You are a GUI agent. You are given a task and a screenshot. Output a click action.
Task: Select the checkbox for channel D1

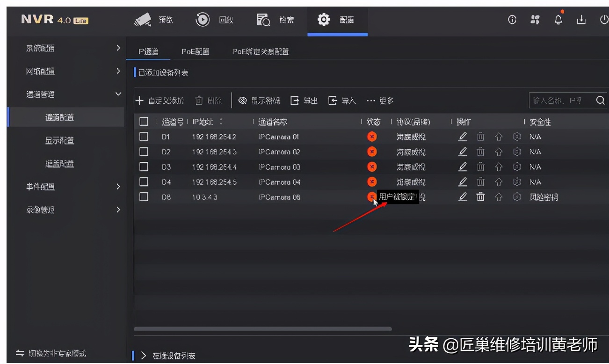144,137
